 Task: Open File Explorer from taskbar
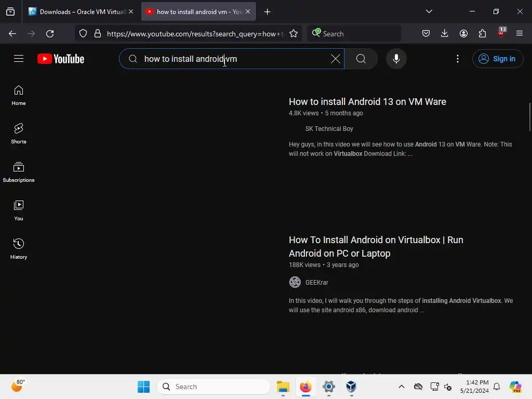(283, 387)
